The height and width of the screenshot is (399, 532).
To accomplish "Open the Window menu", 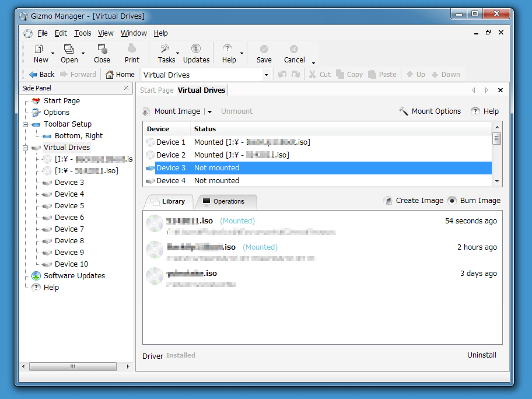I will tap(134, 33).
